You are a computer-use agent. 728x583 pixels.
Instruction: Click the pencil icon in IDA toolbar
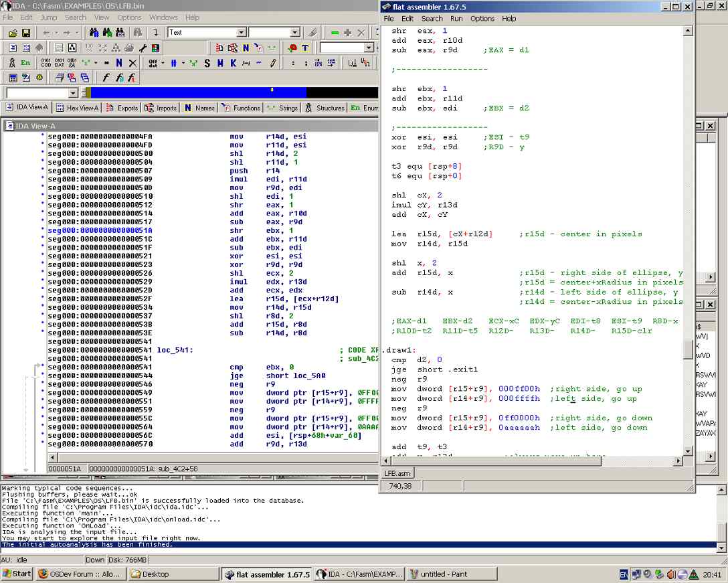coord(274,63)
